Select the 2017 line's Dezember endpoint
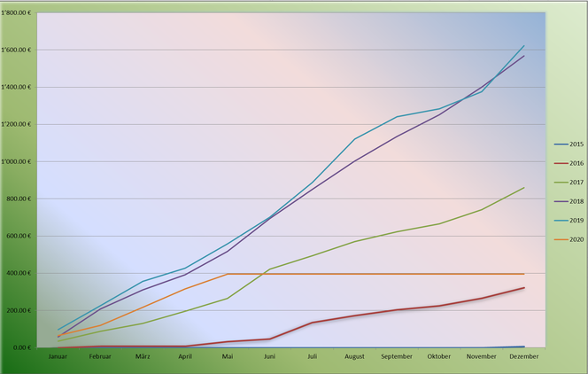This screenshot has height=374, width=588. pos(524,188)
